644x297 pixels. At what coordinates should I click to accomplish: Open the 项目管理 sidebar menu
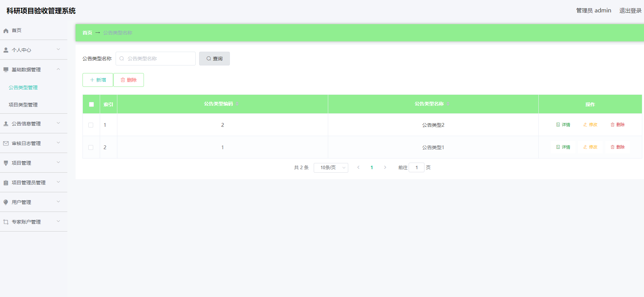(x=33, y=163)
